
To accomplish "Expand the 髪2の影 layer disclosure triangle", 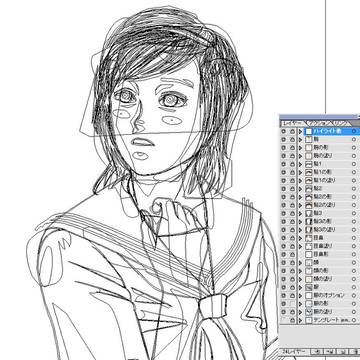I will pyautogui.click(x=300, y=197).
